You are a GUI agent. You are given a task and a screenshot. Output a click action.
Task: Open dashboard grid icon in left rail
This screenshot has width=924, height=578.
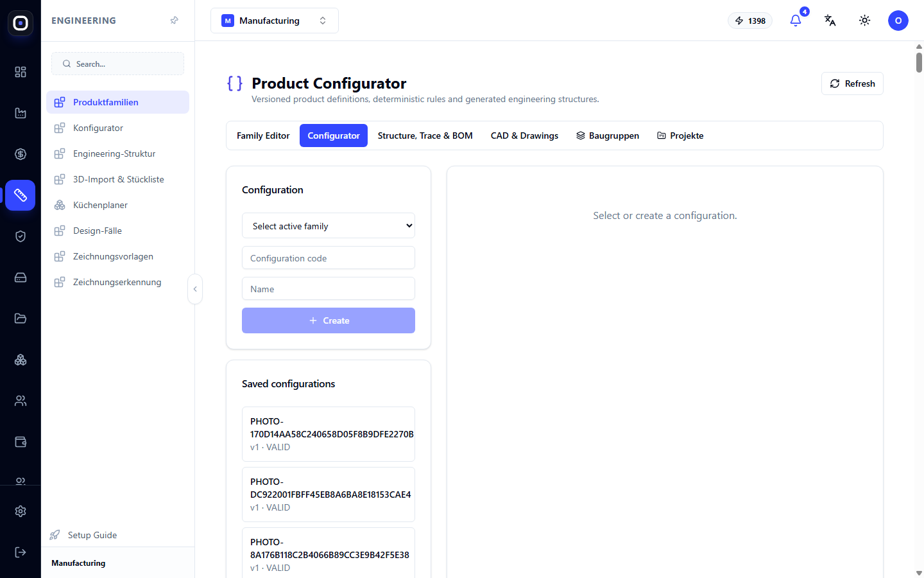21,72
